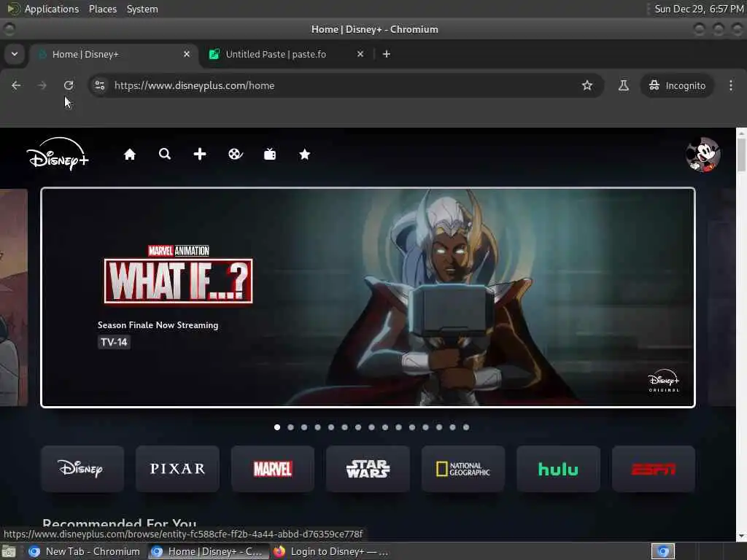
Task: Select the sixth carousel dot
Action: (344, 427)
